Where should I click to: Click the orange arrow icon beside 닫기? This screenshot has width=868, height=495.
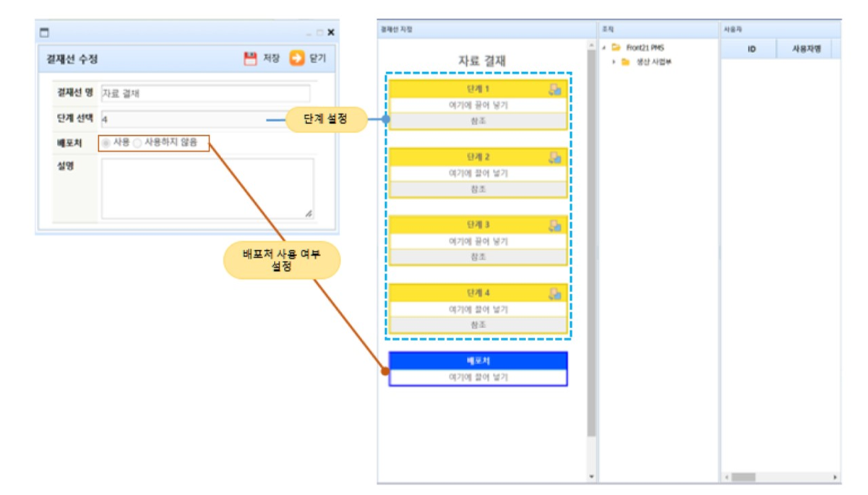tap(297, 59)
